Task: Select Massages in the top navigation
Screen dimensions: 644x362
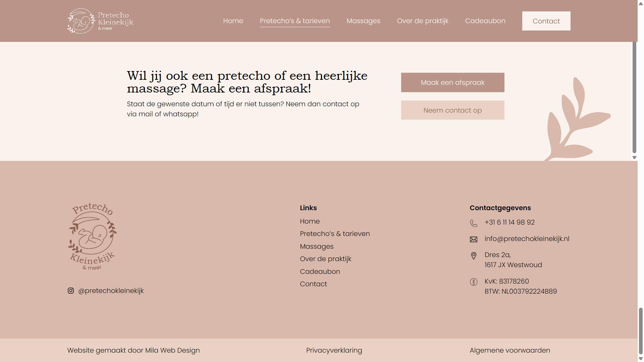Action: 363,21
